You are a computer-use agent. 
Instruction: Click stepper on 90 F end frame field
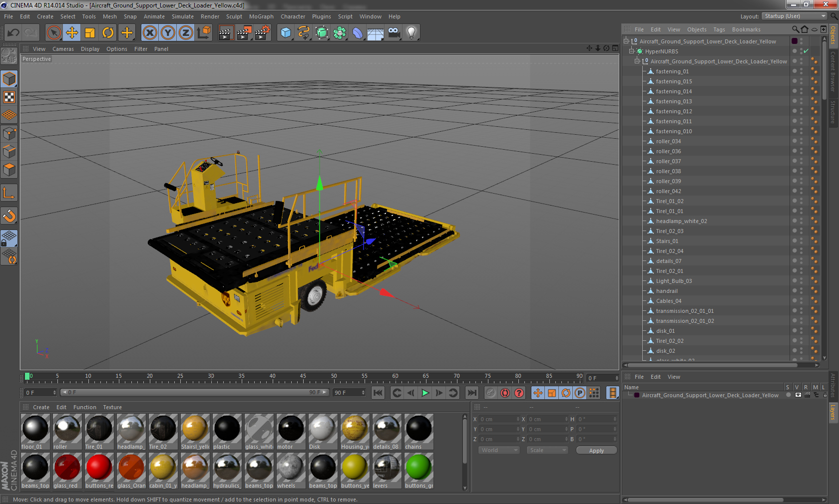[x=363, y=393]
